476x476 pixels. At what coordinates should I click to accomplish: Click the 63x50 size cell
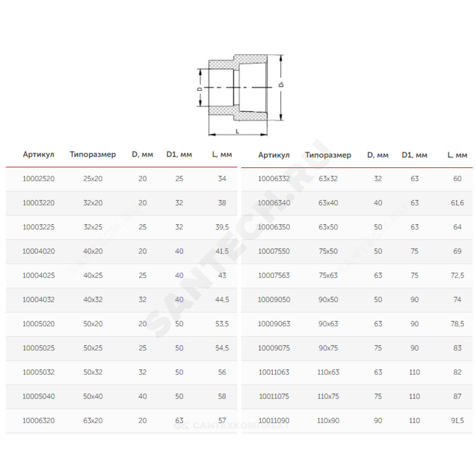click(328, 227)
